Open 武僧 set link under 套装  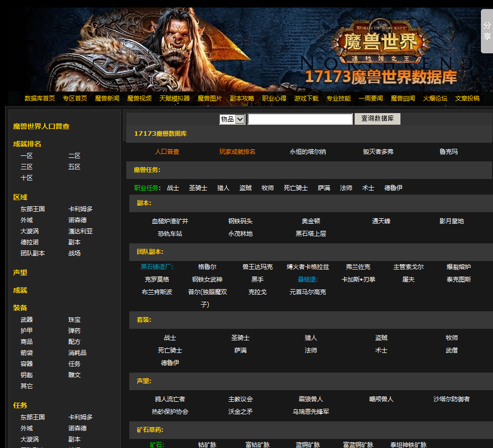452,350
